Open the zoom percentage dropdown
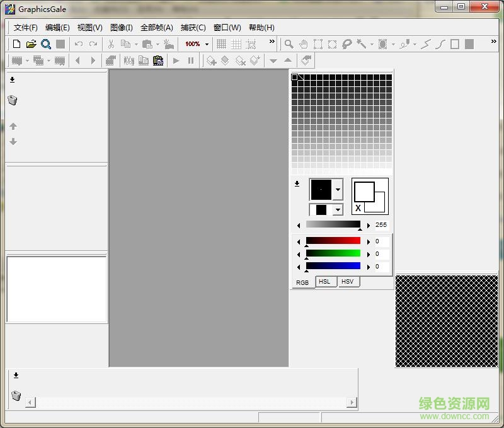Screen dimensions: 504x428 [x=206, y=44]
